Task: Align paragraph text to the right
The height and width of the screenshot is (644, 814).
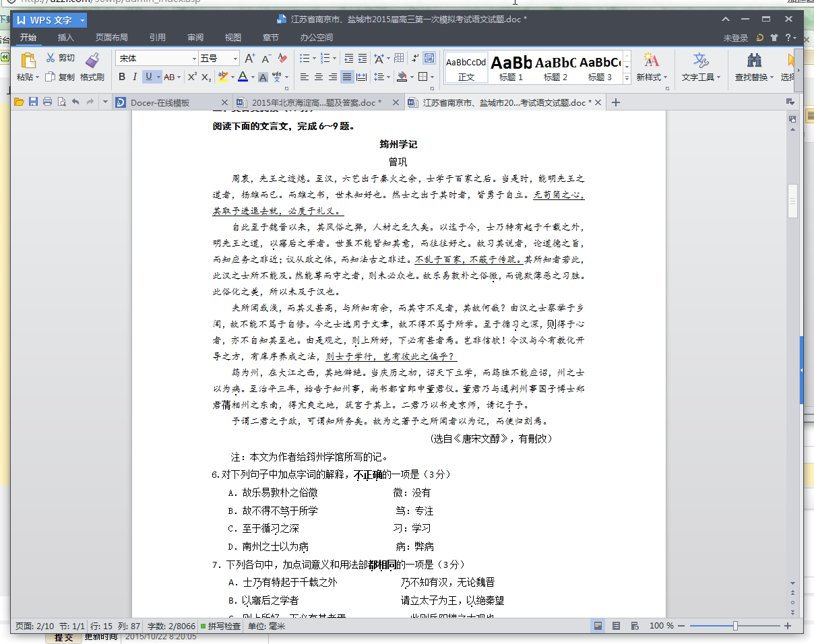Action: pos(333,77)
